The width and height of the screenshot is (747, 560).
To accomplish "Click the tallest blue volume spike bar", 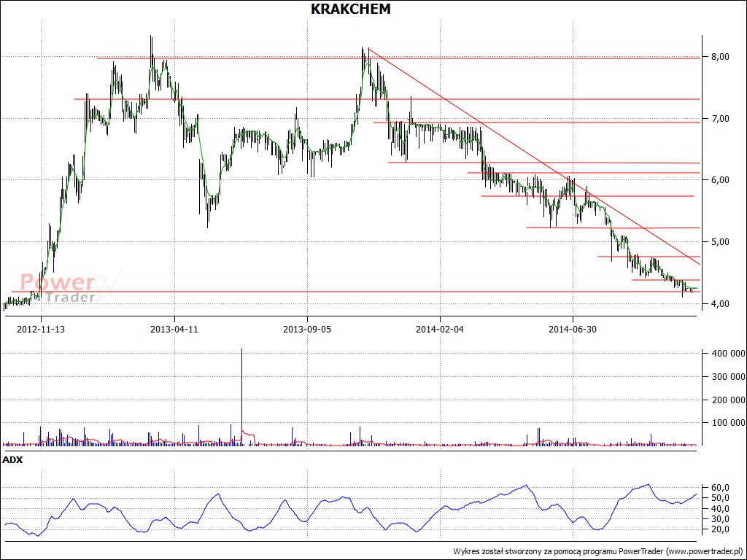I will (x=242, y=397).
